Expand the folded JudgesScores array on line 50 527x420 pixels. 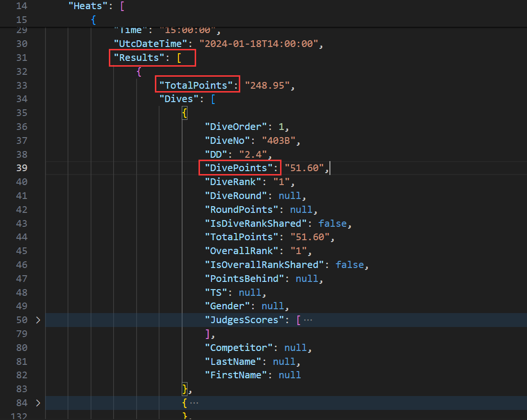(x=38, y=320)
